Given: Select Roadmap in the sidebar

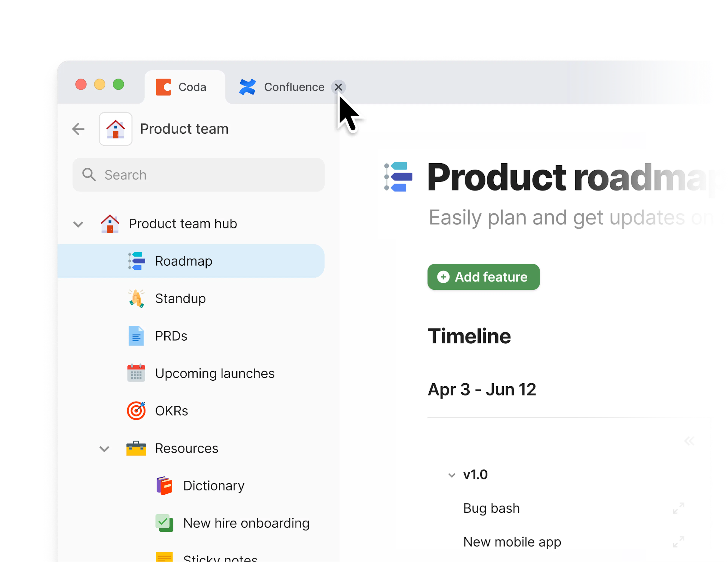Looking at the screenshot, I should [x=191, y=261].
